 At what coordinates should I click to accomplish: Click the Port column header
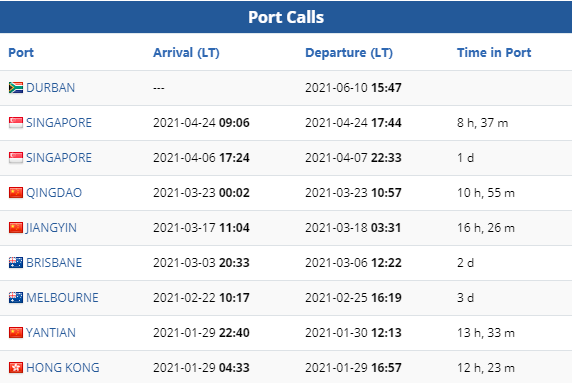click(x=21, y=53)
